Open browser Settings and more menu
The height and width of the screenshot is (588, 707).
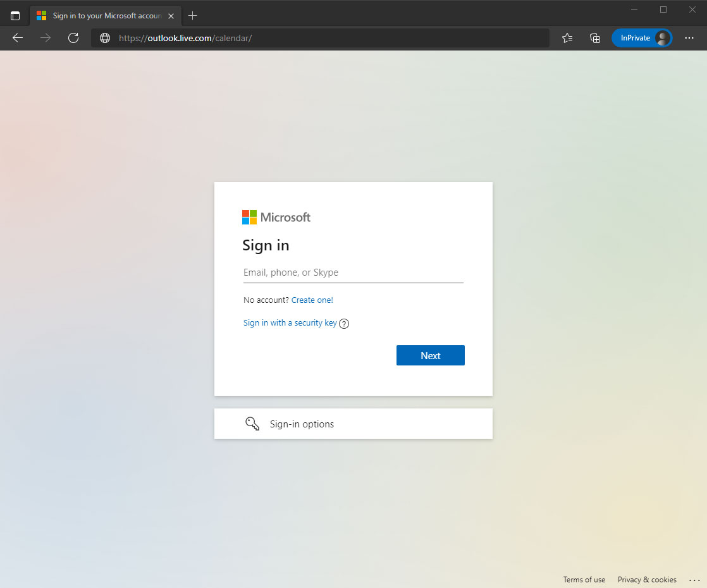point(689,38)
